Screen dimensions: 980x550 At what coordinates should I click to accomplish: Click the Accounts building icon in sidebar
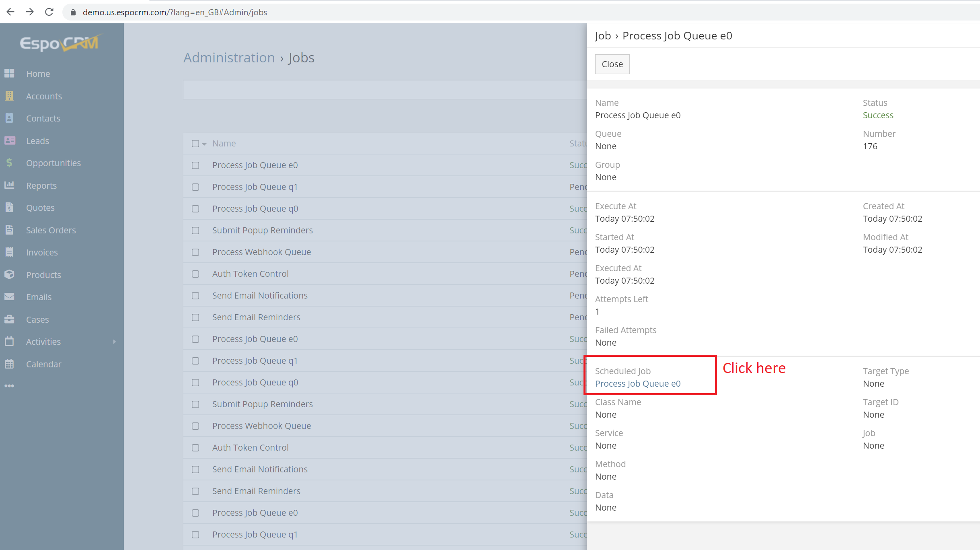pos(9,96)
